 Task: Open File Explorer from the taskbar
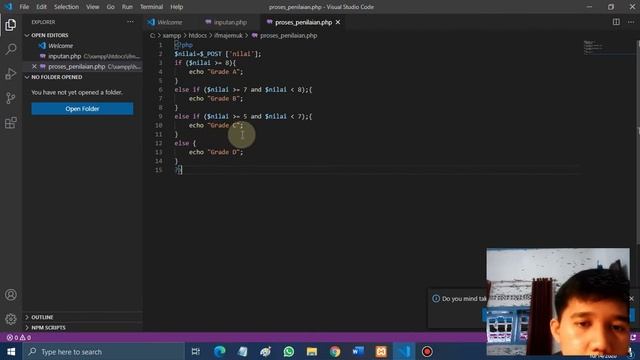pos(312,351)
